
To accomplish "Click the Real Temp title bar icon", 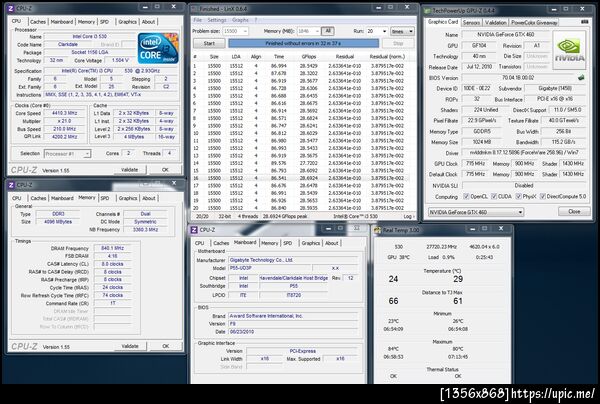I will pyautogui.click(x=377, y=230).
